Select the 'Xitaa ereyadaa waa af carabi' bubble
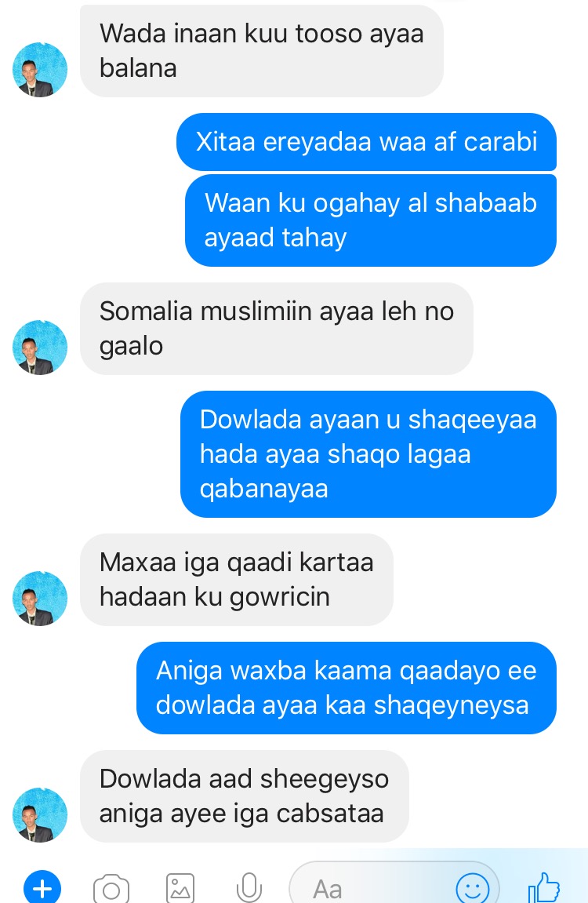Viewport: 588px width, 903px height. pos(366,142)
